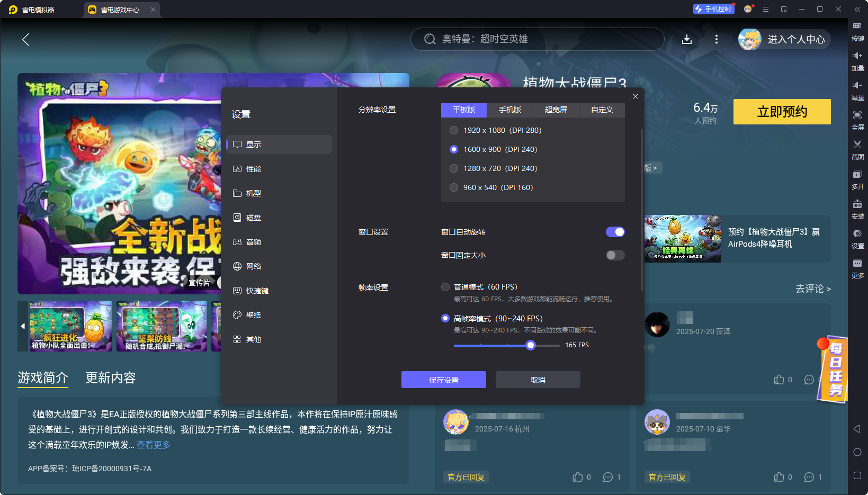
Task: Go back with the left arrow icon
Action: pos(25,39)
